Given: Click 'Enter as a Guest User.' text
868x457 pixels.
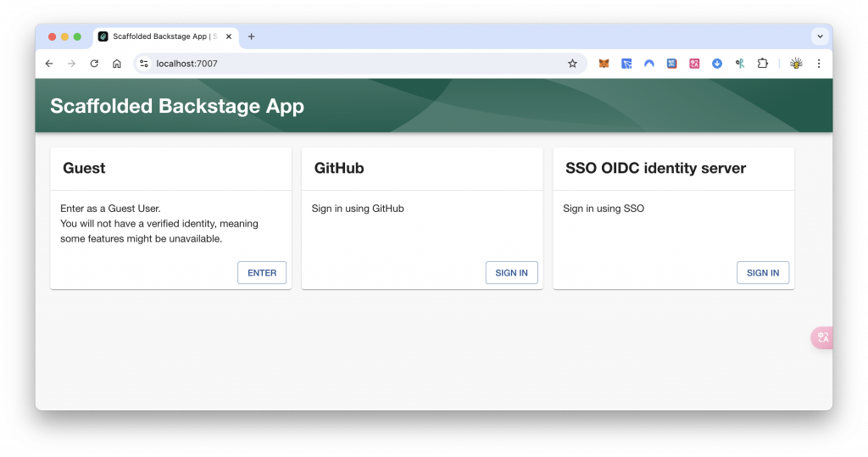Looking at the screenshot, I should pyautogui.click(x=111, y=209).
